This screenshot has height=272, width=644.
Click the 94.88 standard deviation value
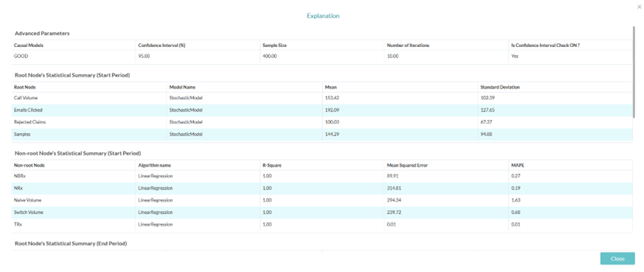486,134
